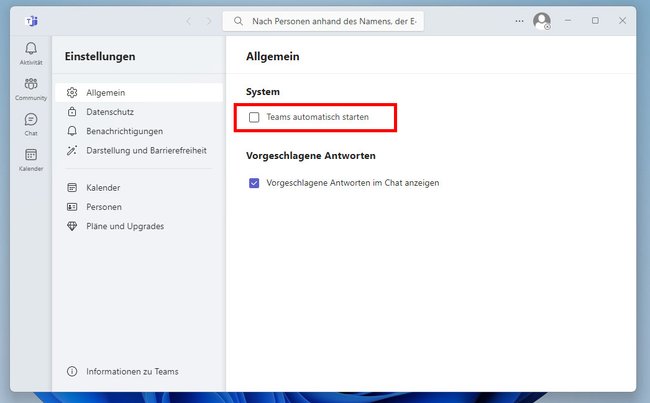The image size is (650, 403).
Task: Click the wand icon beside Darstellung und Barrierefreiheit
Action: (x=72, y=150)
